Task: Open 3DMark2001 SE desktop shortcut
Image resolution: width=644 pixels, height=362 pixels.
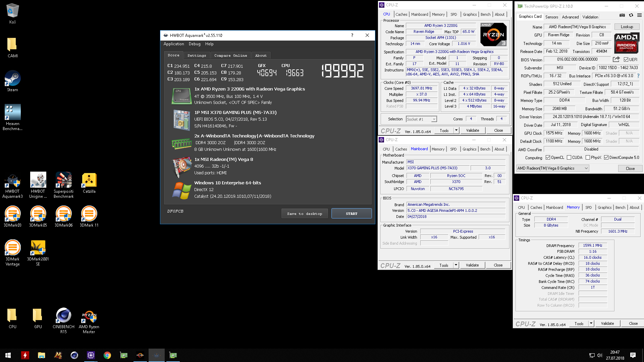Action: tap(38, 253)
